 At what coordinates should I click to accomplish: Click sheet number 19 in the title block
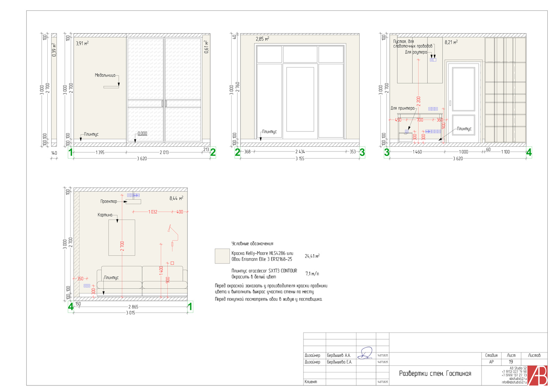pos(511,362)
